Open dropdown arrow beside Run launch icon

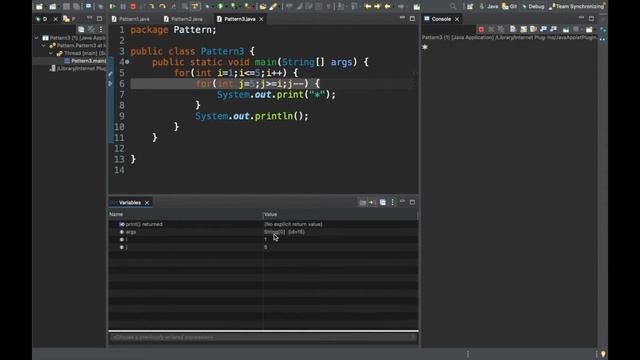(x=226, y=7)
